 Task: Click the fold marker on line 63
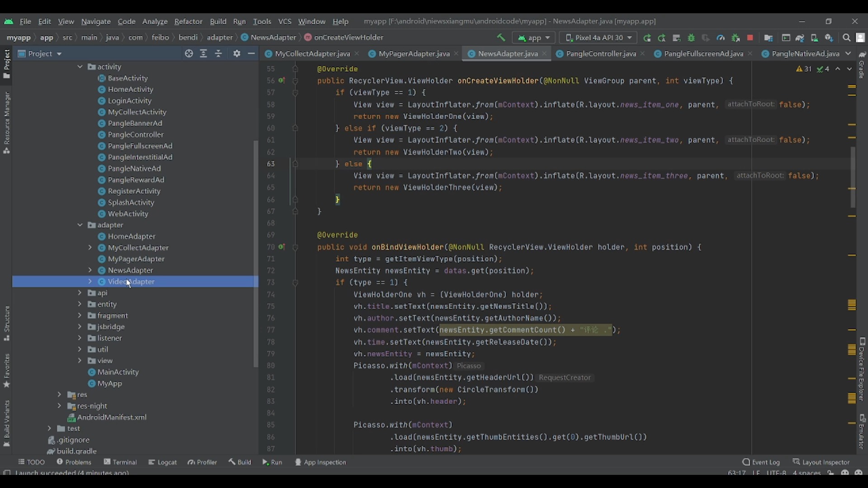point(295,164)
